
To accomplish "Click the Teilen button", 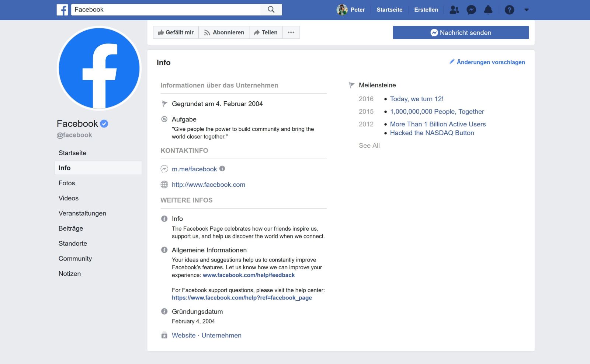I will tap(266, 32).
